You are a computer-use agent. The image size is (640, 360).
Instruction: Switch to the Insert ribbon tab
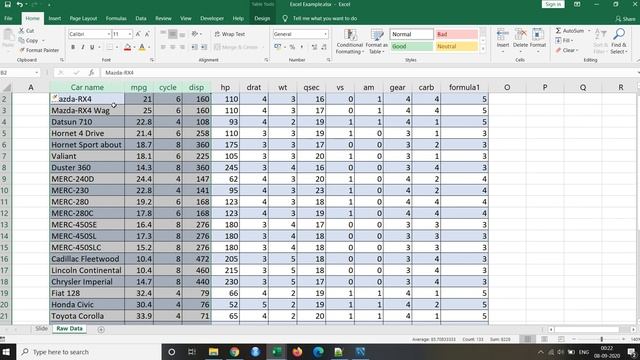[55, 18]
